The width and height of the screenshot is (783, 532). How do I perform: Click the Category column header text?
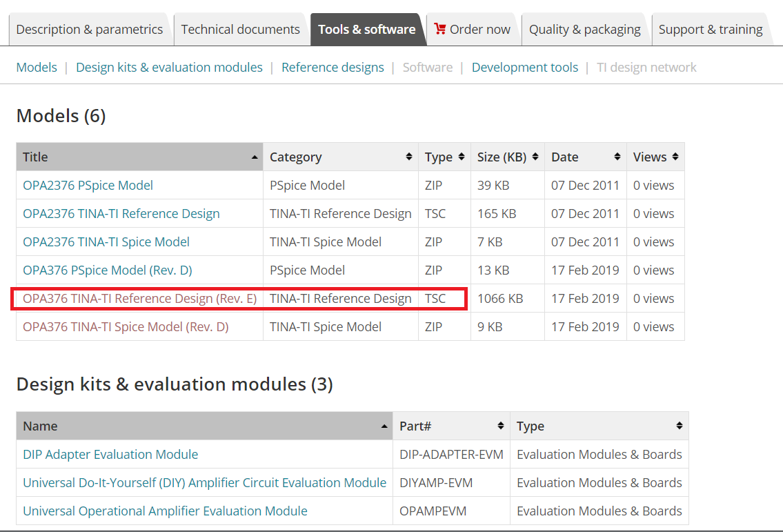296,157
